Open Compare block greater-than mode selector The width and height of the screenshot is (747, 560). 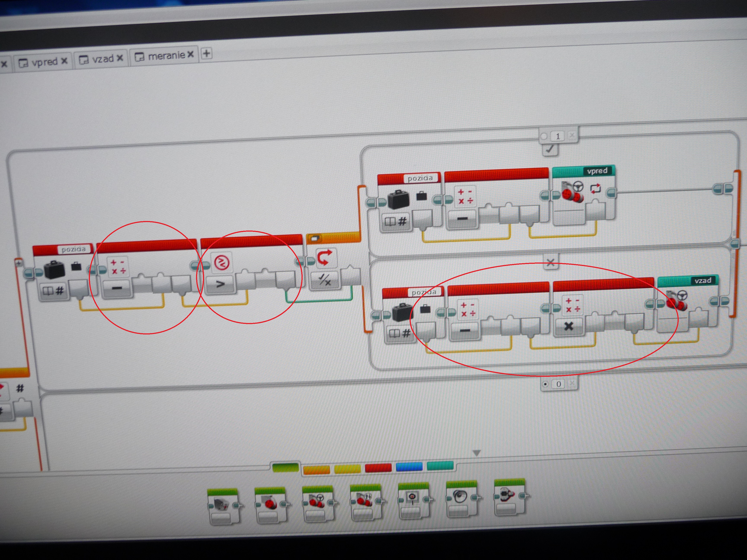[220, 284]
